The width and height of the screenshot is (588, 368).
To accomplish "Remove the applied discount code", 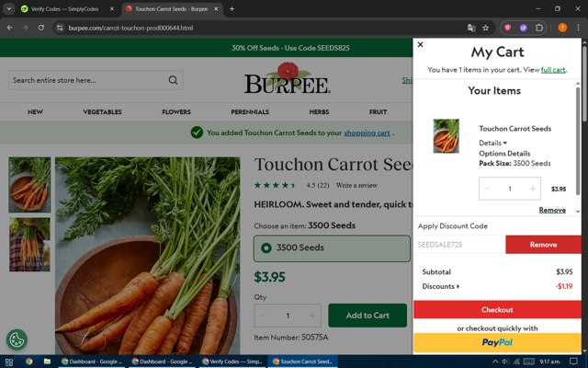I will tap(543, 245).
